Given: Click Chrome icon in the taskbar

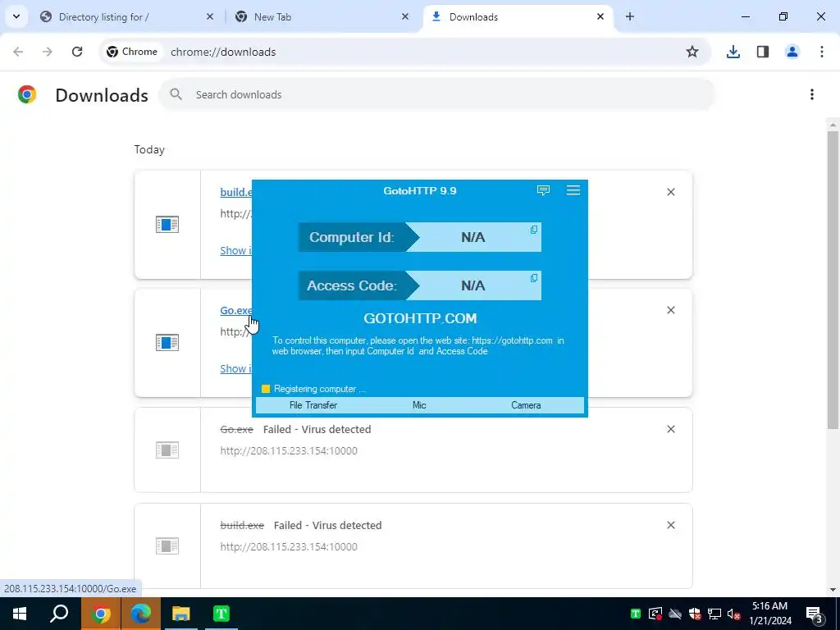Looking at the screenshot, I should click(x=101, y=614).
